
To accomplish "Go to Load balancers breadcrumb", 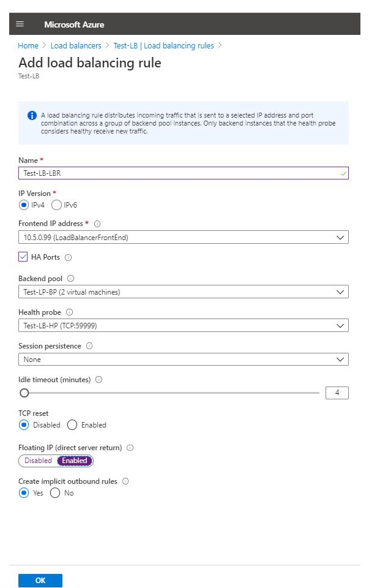I will 76,45.
